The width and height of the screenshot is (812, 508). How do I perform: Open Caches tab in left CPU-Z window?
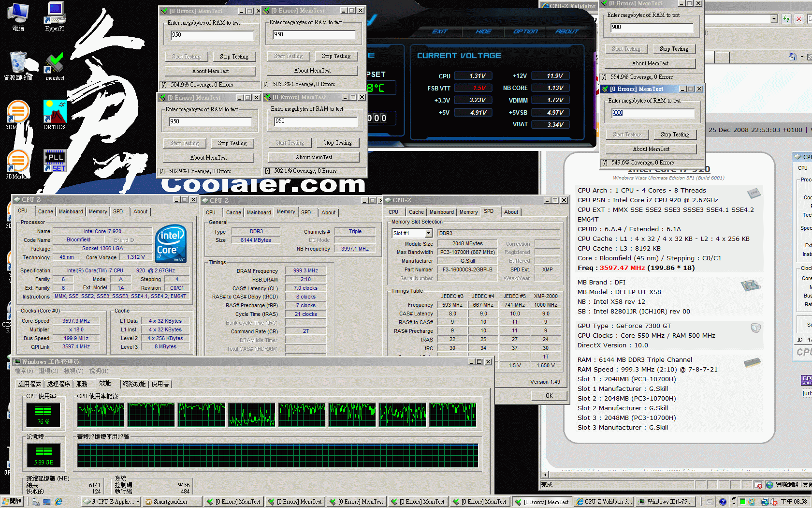(45, 211)
